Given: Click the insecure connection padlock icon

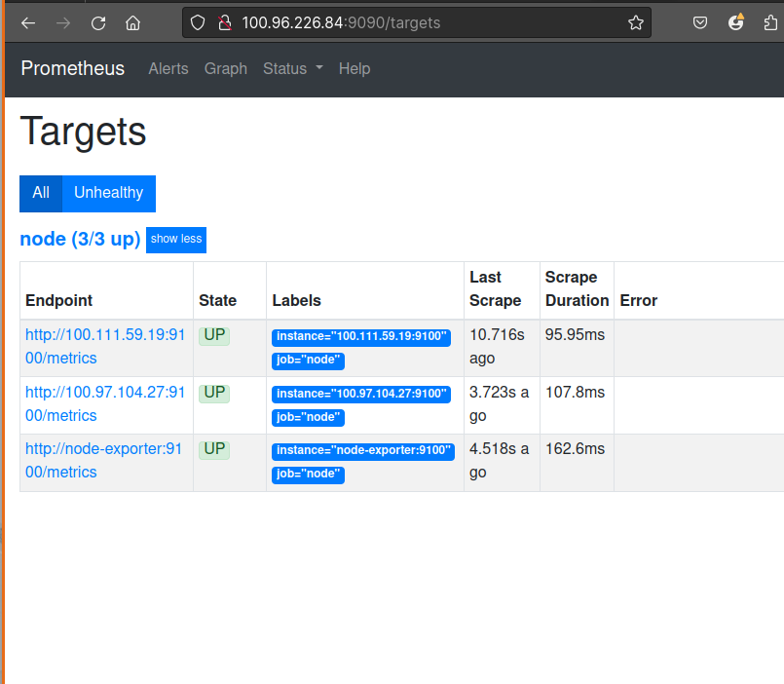Looking at the screenshot, I should click(225, 22).
